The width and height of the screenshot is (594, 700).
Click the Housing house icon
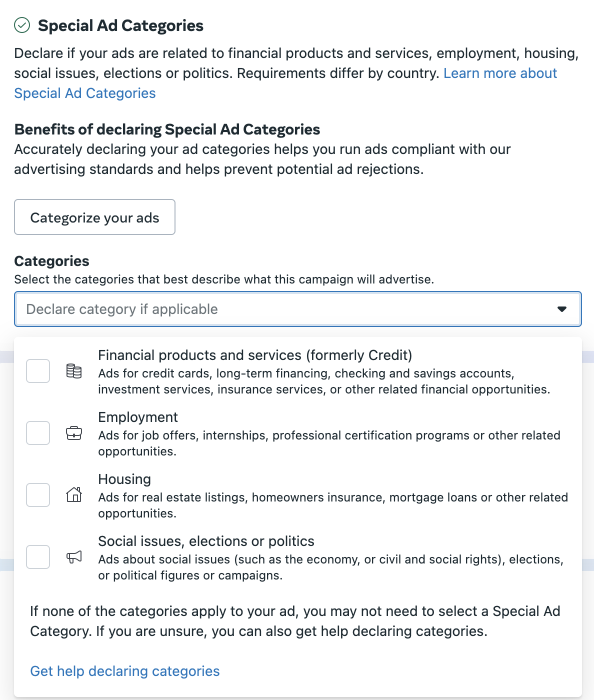[x=74, y=495]
